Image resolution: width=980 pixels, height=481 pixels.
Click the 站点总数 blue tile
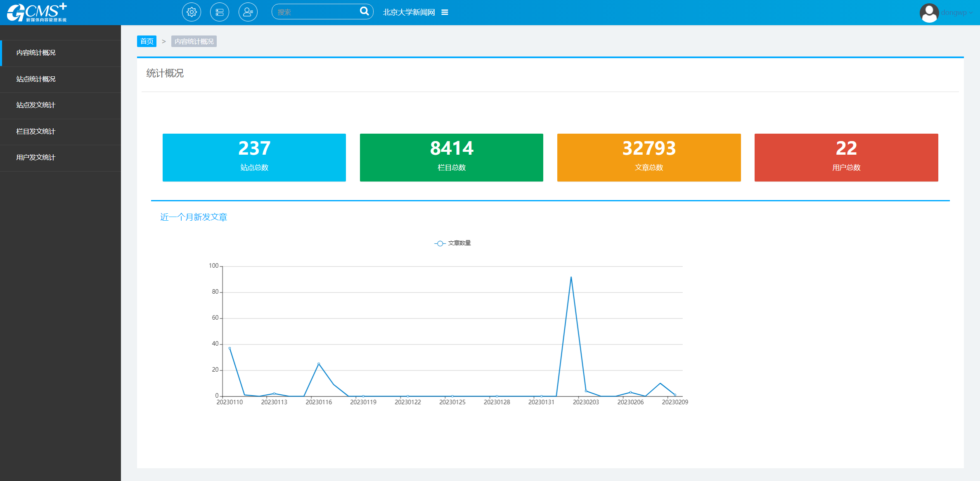click(x=254, y=158)
